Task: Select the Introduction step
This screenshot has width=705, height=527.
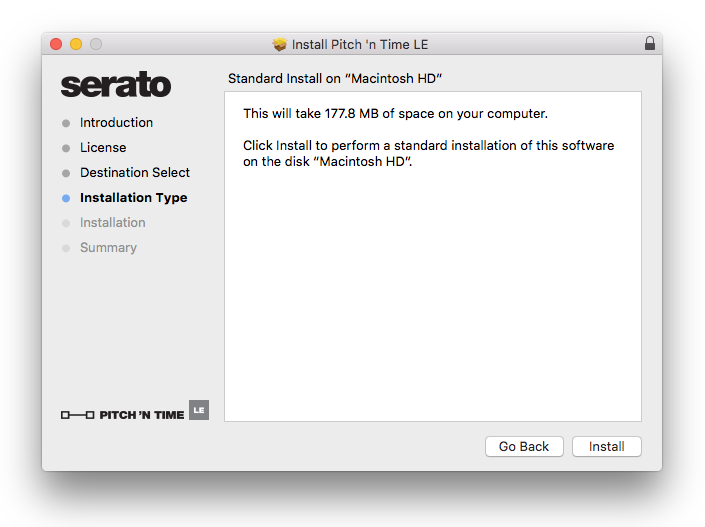Action: 116,123
